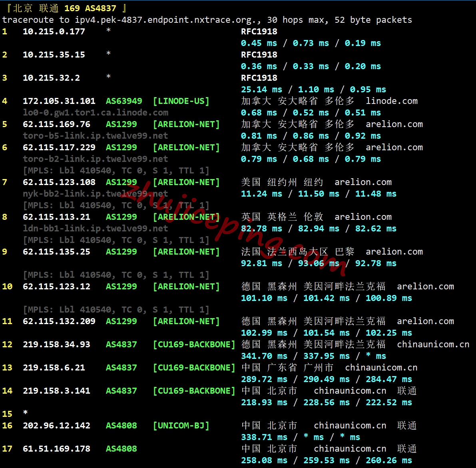Select hop 12 IP address 219.158.34.93
This screenshot has height=468, width=476.
pos(56,345)
